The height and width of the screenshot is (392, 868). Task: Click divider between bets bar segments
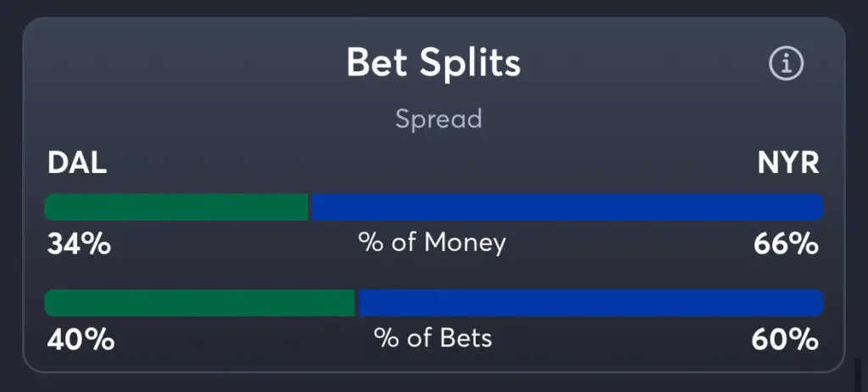(357, 303)
